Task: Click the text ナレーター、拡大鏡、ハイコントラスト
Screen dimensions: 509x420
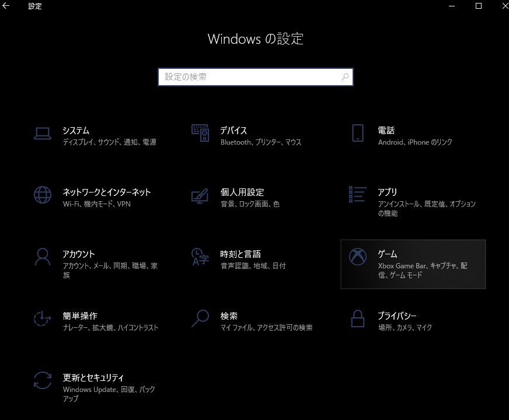Action: (x=110, y=328)
